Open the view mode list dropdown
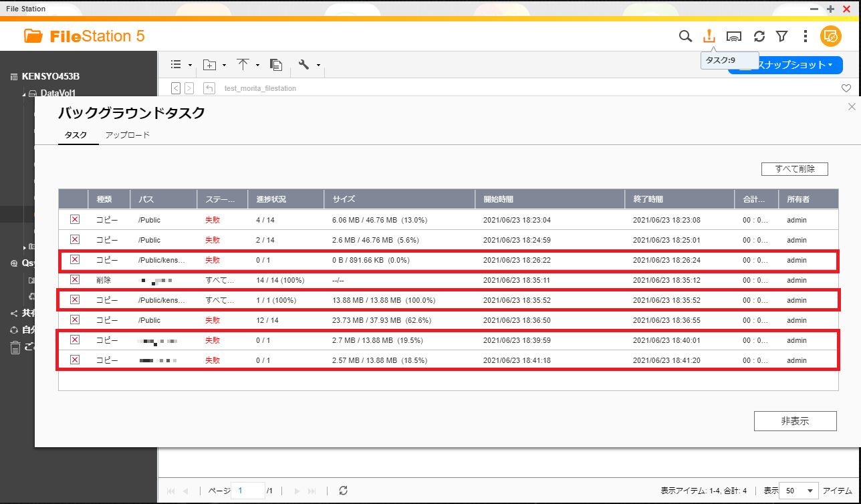 pyautogui.click(x=180, y=65)
